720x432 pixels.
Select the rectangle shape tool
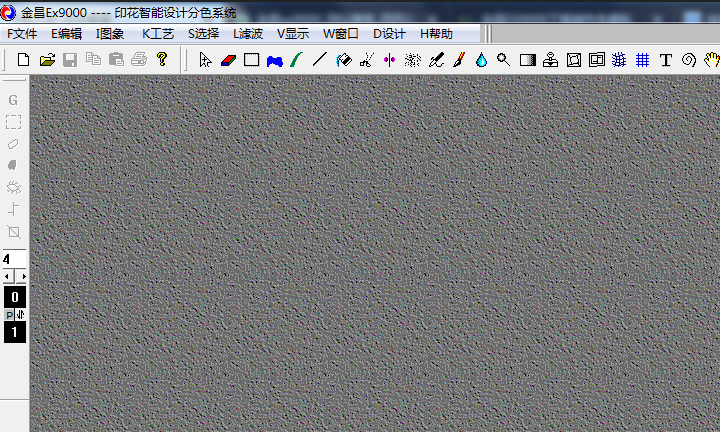[x=251, y=60]
